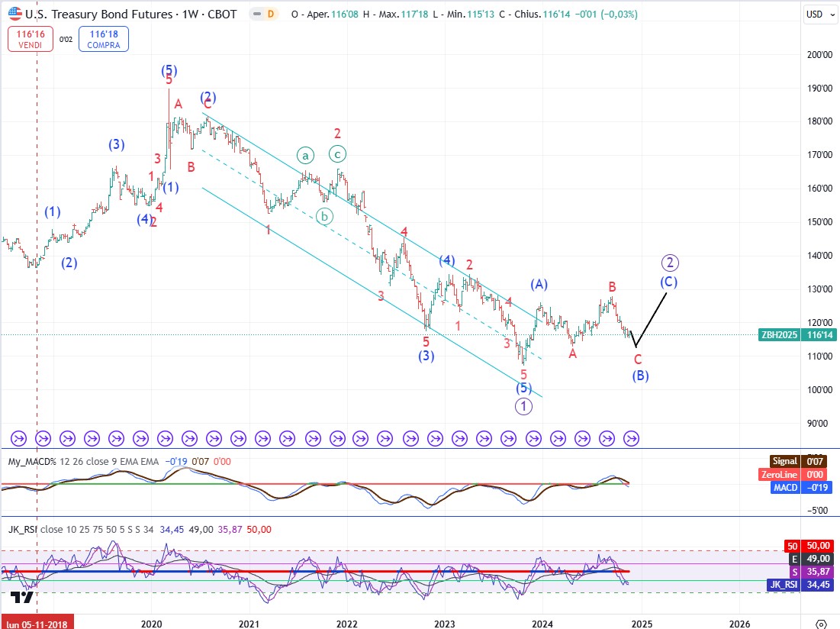This screenshot has width=840, height=629.
Task: Click the -5'00 MACD axis value
Action: 817,510
